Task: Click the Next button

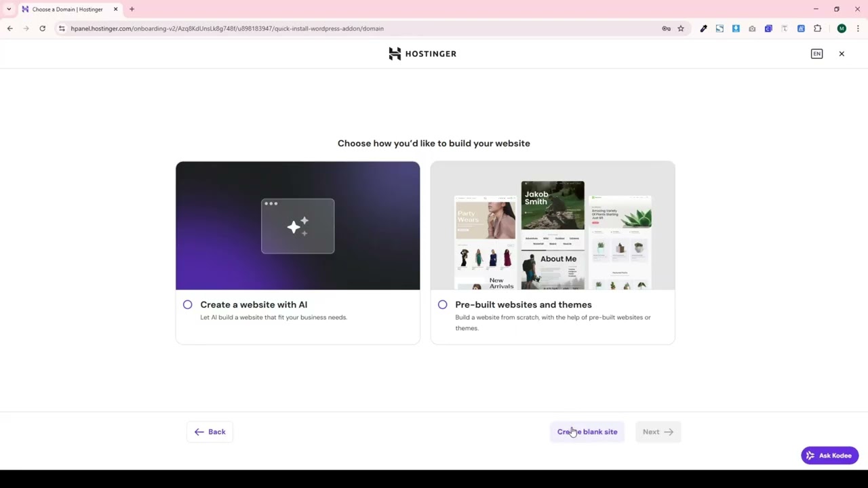Action: 658,432
